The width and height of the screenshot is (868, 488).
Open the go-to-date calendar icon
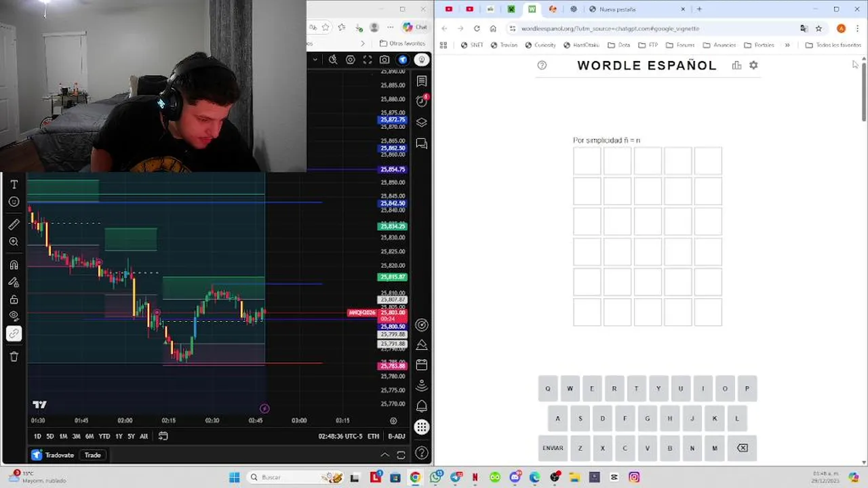click(x=163, y=436)
